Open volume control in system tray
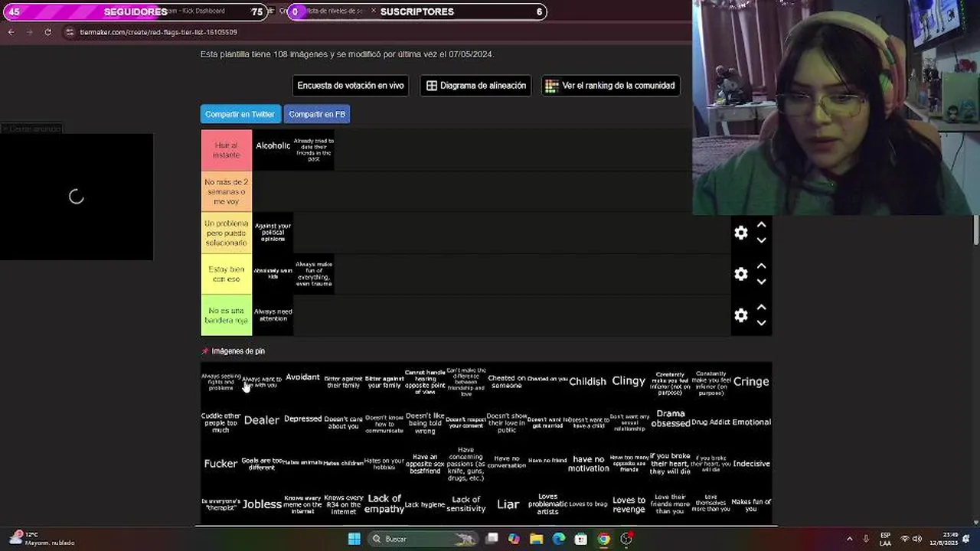980x551 pixels. (917, 539)
